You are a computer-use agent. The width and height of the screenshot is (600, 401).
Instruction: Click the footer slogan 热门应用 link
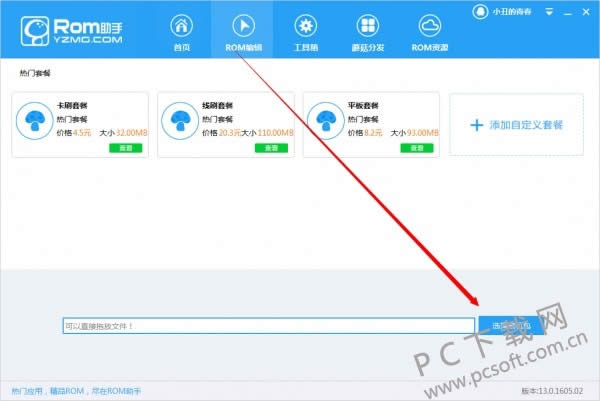tap(76, 391)
